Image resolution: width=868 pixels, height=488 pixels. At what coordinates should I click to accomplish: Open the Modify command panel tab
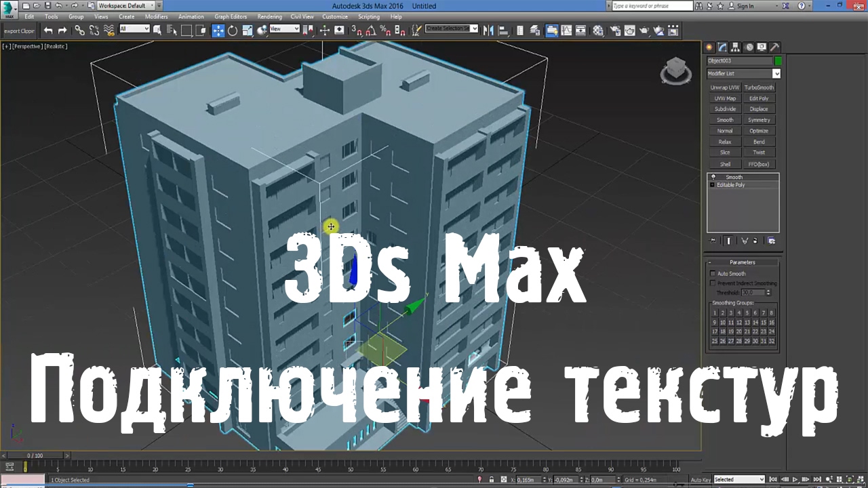tap(722, 47)
